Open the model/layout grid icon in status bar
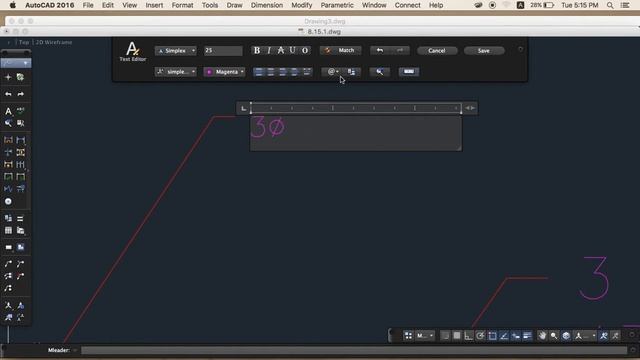640x360 pixels. coord(408,336)
